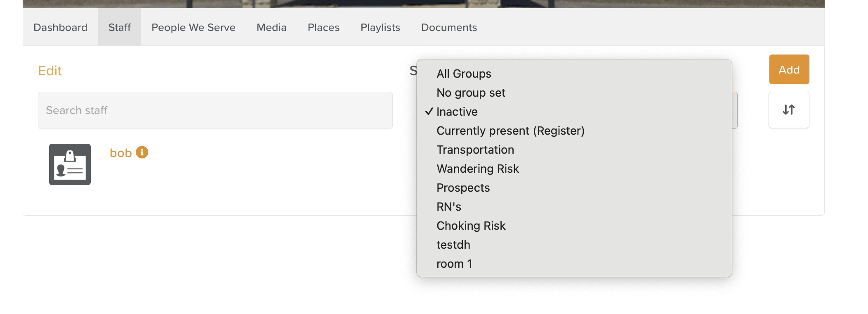Select the Choking Risk group

click(x=471, y=226)
